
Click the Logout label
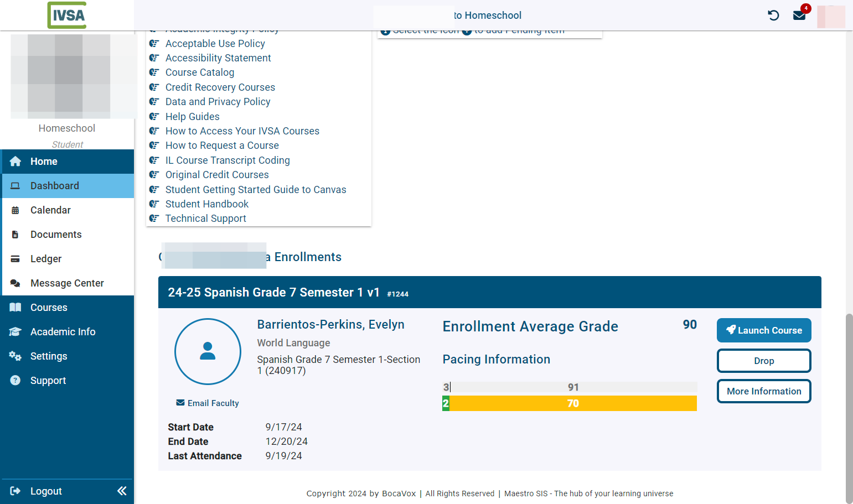tap(46, 491)
